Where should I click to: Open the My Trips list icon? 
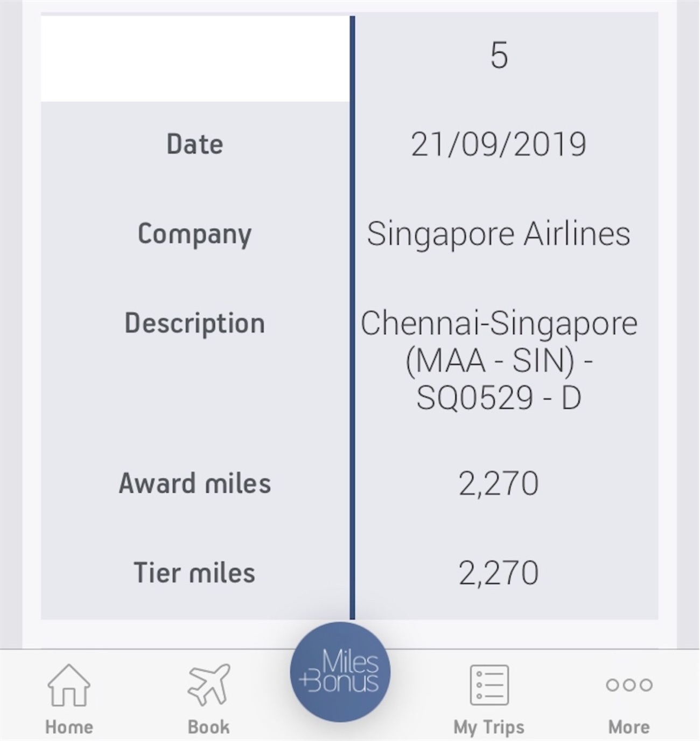click(489, 684)
